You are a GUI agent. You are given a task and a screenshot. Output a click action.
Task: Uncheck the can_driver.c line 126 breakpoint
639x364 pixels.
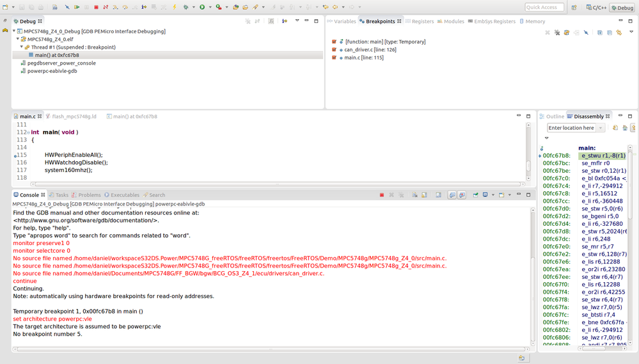[334, 50]
